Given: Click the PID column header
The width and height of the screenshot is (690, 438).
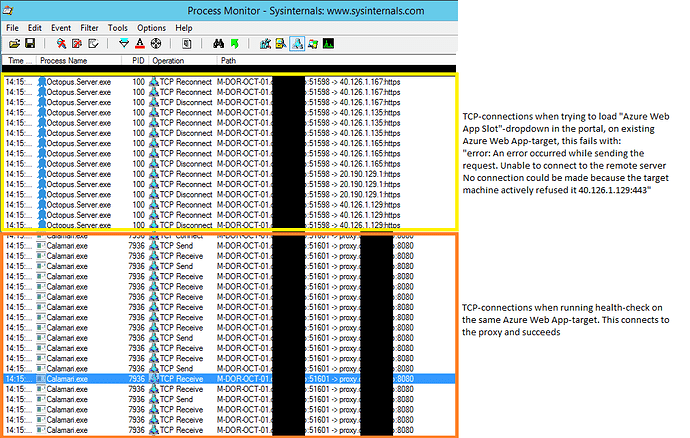Looking at the screenshot, I should (136, 60).
